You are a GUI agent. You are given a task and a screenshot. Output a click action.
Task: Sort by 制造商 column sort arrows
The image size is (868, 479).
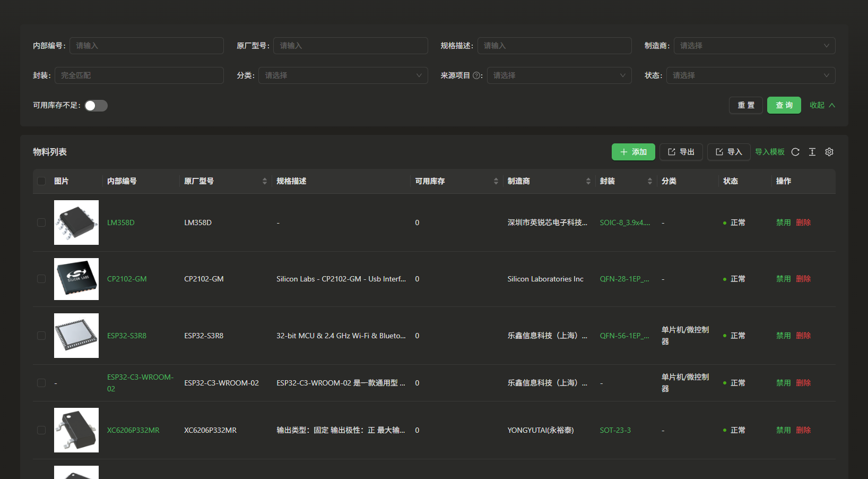coord(588,181)
